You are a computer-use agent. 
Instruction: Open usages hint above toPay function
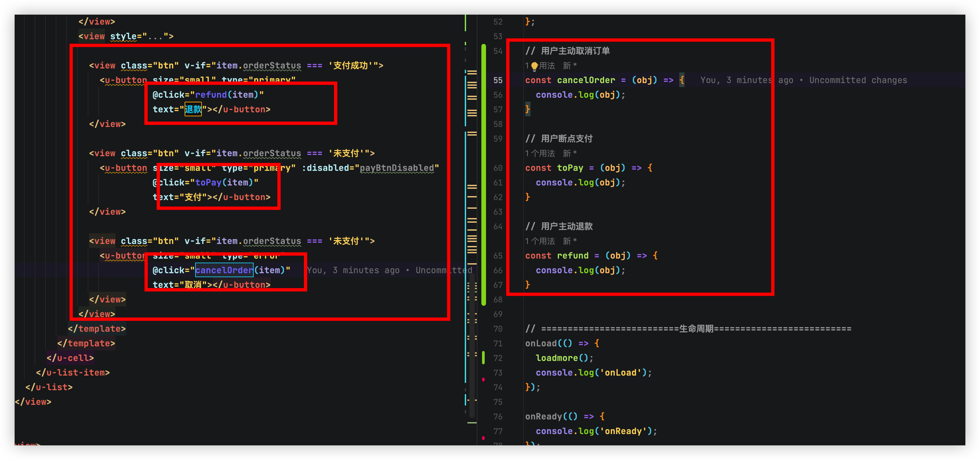coord(540,154)
